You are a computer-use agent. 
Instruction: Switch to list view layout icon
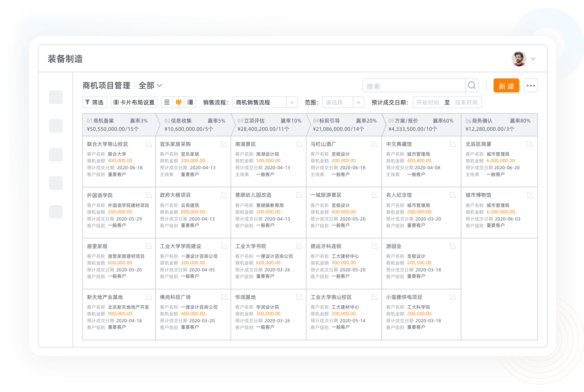tap(167, 102)
